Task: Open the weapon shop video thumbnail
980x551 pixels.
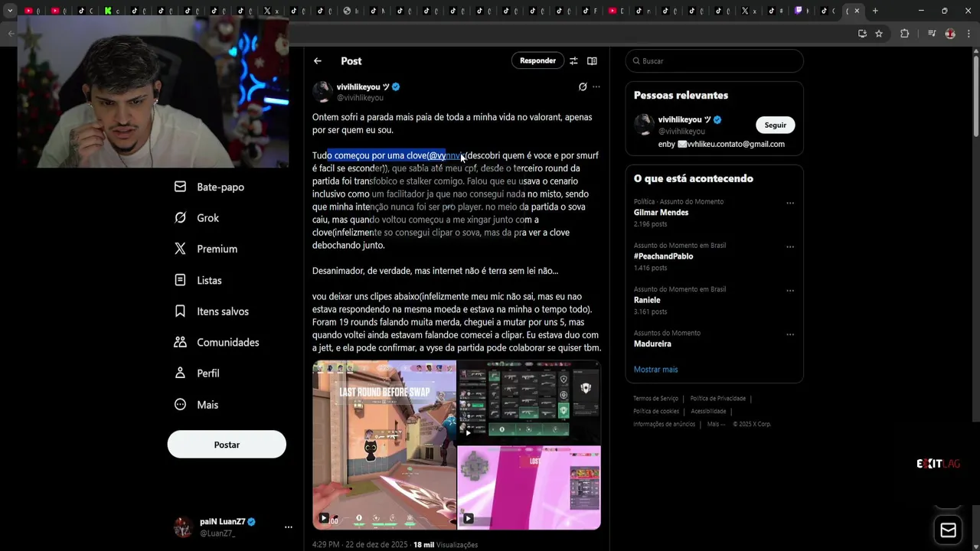Action: click(x=529, y=403)
